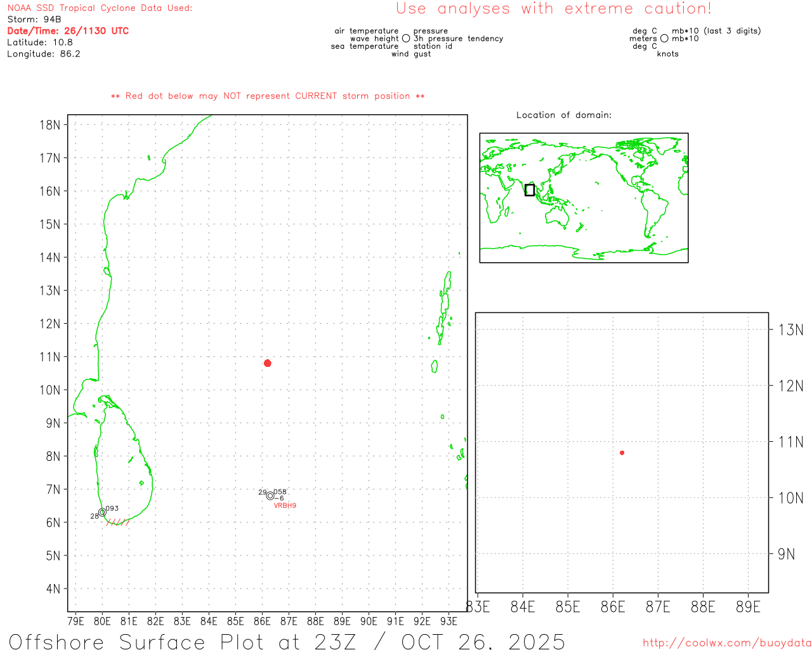This screenshot has height=650, width=812.
Task: Click the 'Use analyses with extreme caution' warning
Action: [553, 9]
